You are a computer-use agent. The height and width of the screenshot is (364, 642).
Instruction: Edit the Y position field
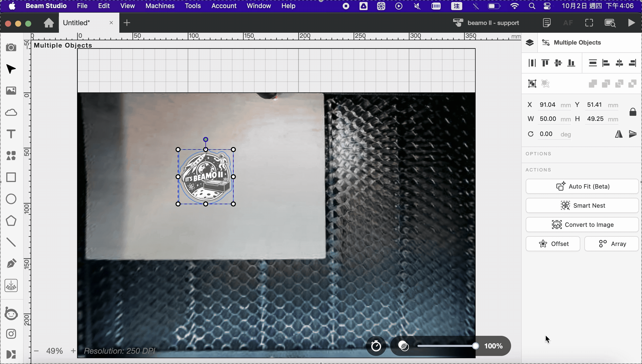coord(602,105)
